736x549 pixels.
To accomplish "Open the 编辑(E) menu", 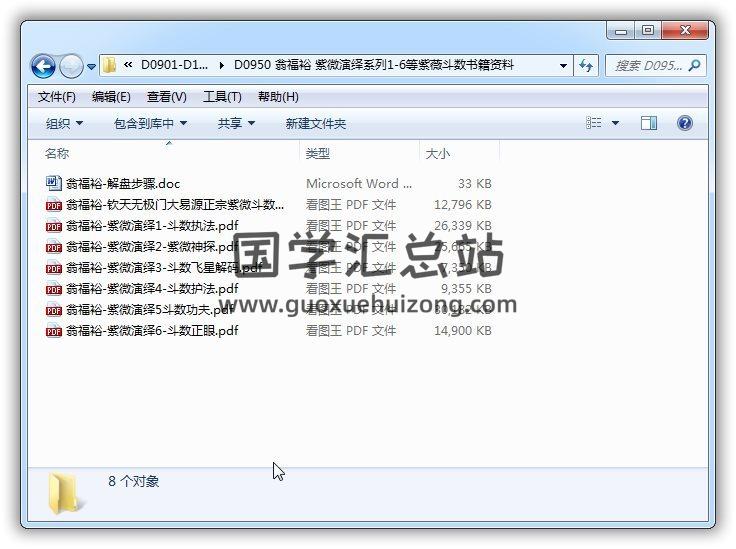I will [111, 97].
